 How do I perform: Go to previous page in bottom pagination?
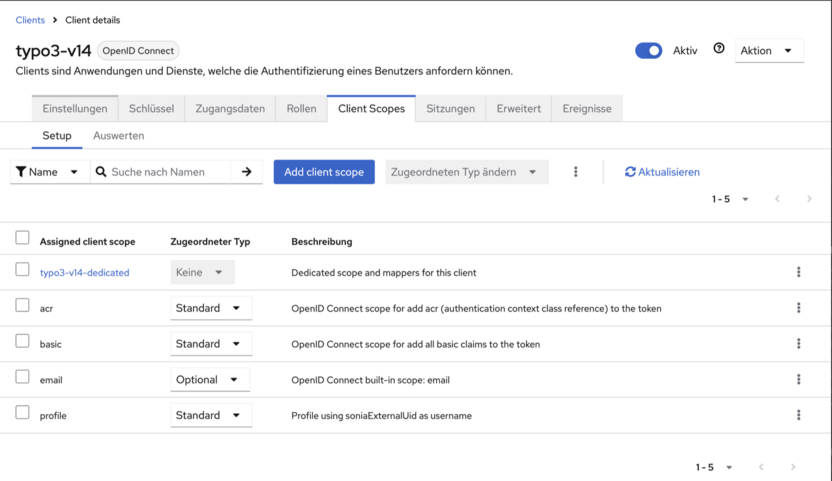coord(761,467)
